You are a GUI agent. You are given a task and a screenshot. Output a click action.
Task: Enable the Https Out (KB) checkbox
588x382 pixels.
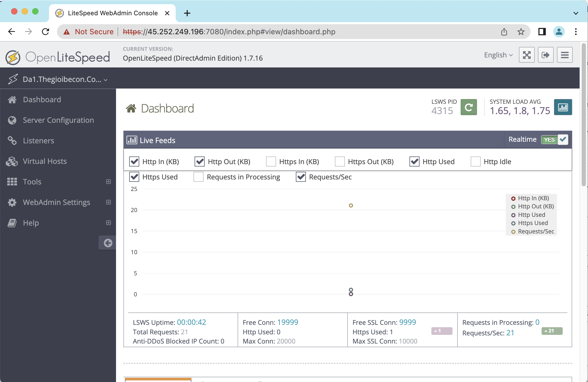pyautogui.click(x=340, y=161)
